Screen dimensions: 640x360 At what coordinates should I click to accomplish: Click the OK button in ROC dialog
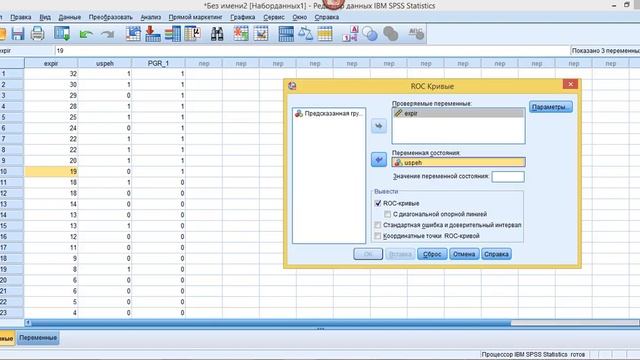[368, 254]
